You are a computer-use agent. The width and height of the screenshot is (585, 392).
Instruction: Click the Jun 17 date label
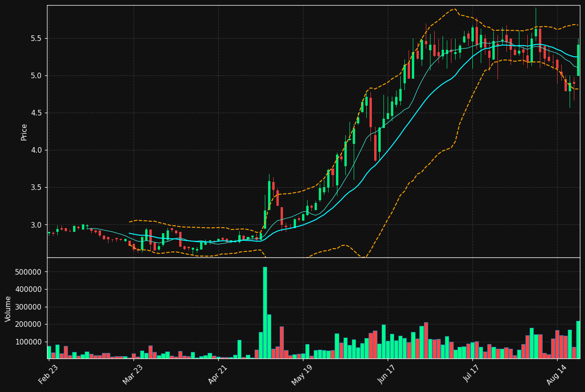click(x=387, y=373)
